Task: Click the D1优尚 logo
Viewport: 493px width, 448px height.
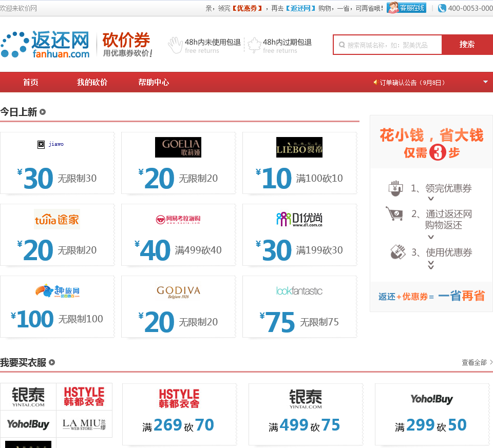Action: (299, 219)
